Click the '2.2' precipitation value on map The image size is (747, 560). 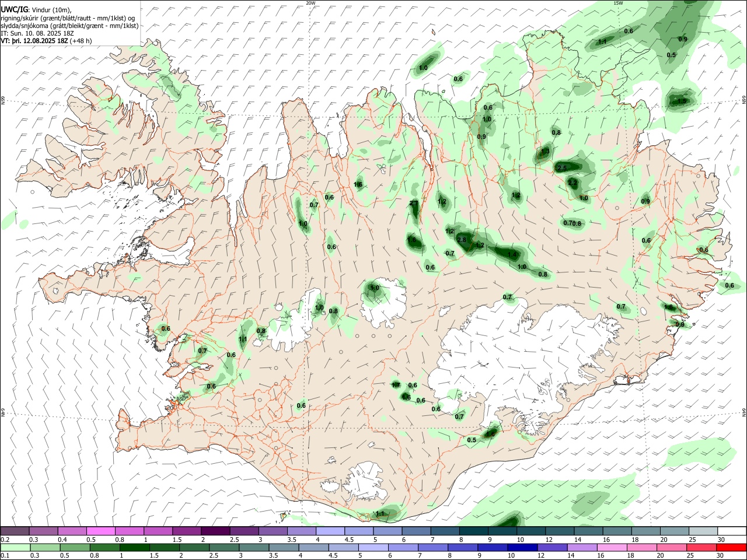[573, 183]
